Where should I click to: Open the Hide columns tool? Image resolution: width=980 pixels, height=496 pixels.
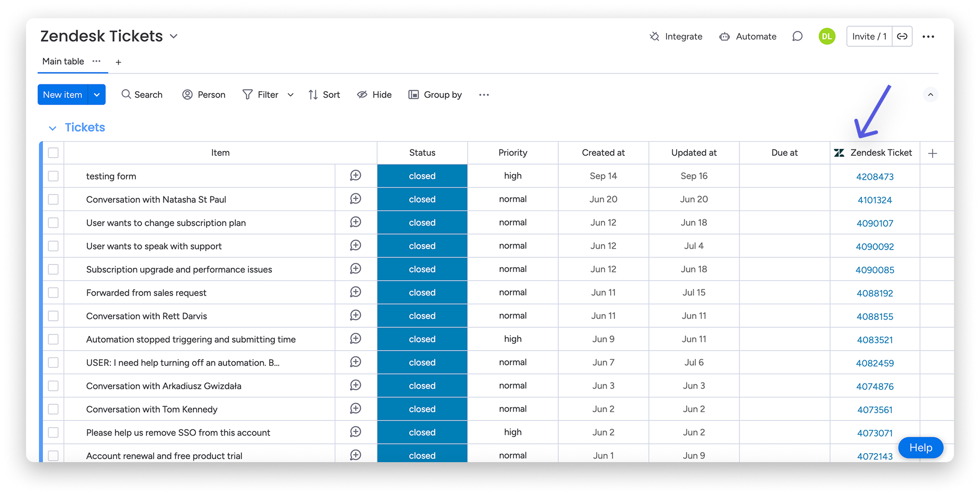[374, 95]
